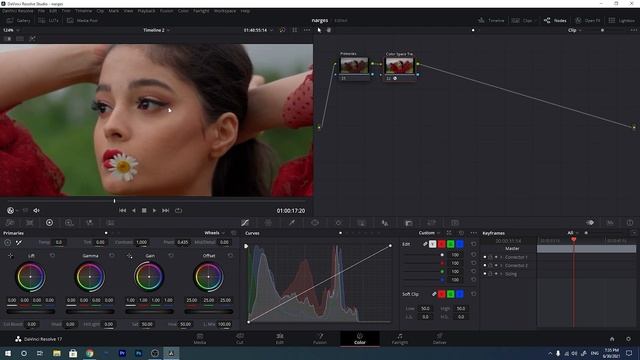Open the Color Warper palette icon
The image size is (640, 360).
[x=269, y=223]
